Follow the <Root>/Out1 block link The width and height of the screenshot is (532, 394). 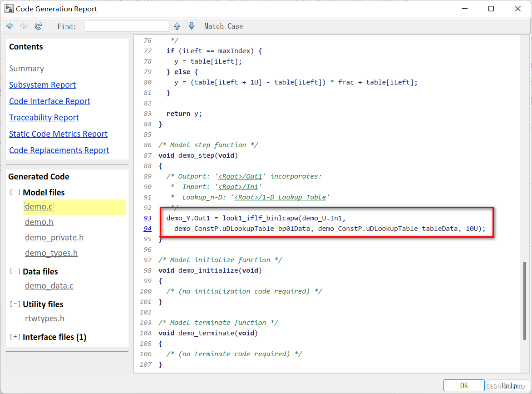coord(240,177)
